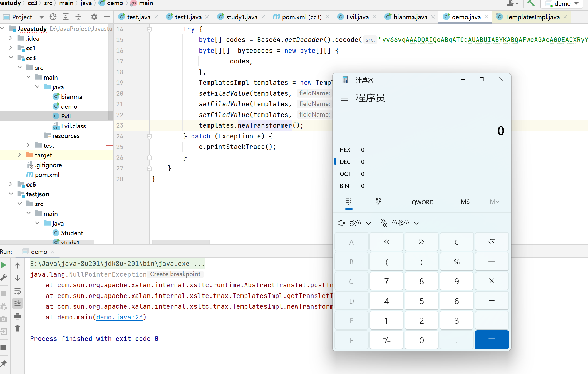This screenshot has height=374, width=588.
Task: Click Create breakpoint hint
Action: tap(175, 274)
